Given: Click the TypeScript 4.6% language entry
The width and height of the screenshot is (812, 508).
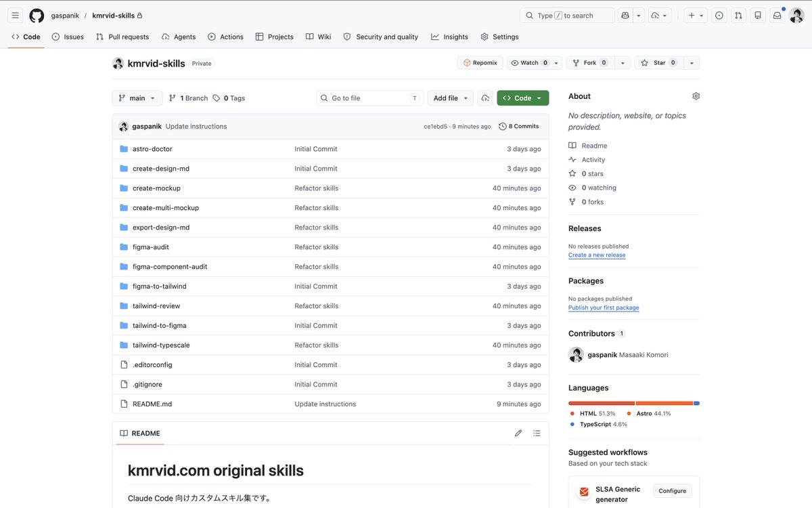Looking at the screenshot, I should tap(598, 425).
